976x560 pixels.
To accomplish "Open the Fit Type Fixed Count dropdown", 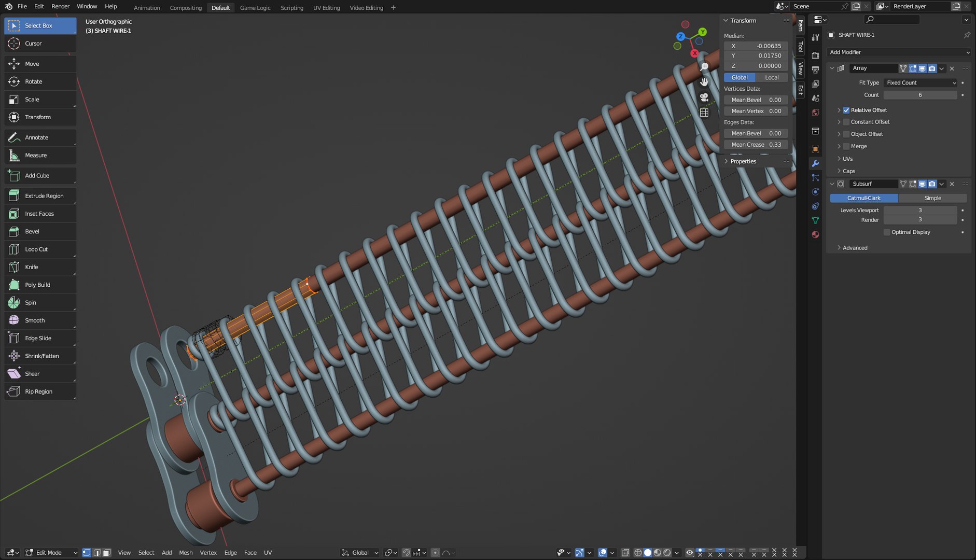I will point(921,83).
